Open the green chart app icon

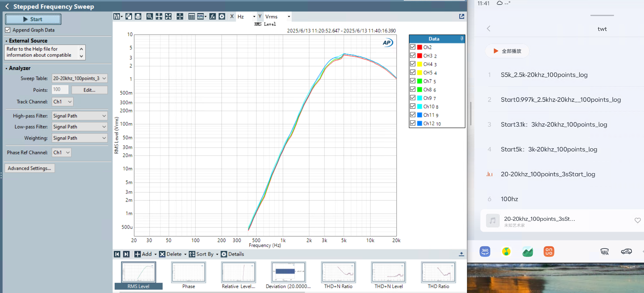pyautogui.click(x=528, y=251)
